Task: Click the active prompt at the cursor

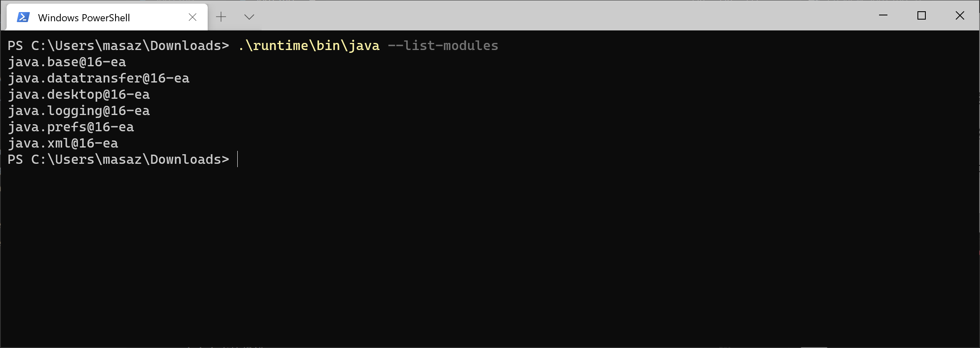Action: coord(237,159)
